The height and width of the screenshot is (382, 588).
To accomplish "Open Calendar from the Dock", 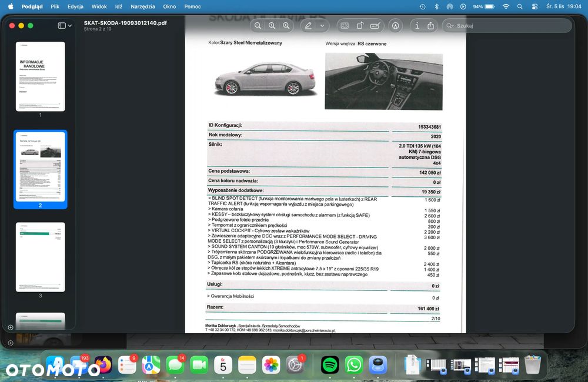I will [x=223, y=365].
